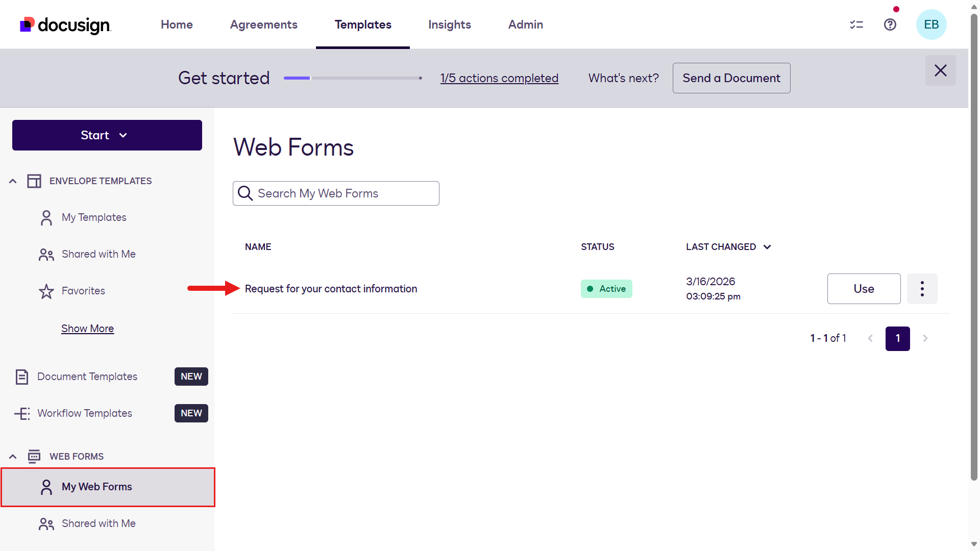The image size is (980, 551).
Task: Open the EB user profile avatar
Action: pos(932,24)
